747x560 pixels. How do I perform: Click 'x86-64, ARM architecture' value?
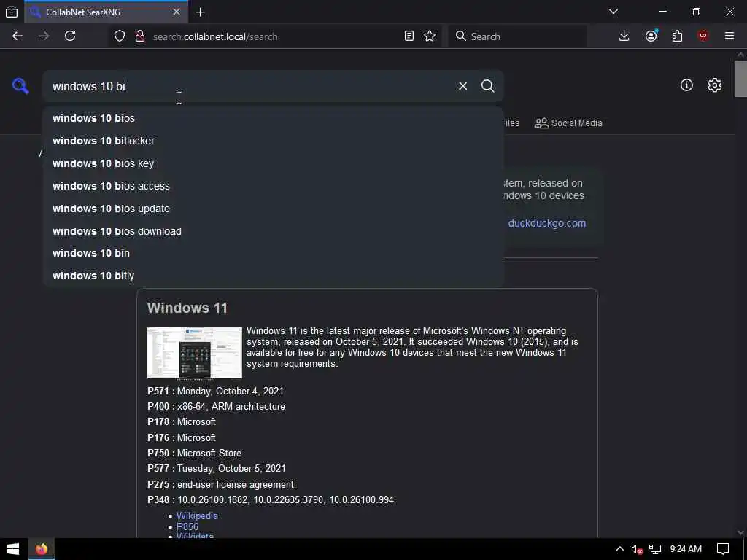(x=231, y=407)
